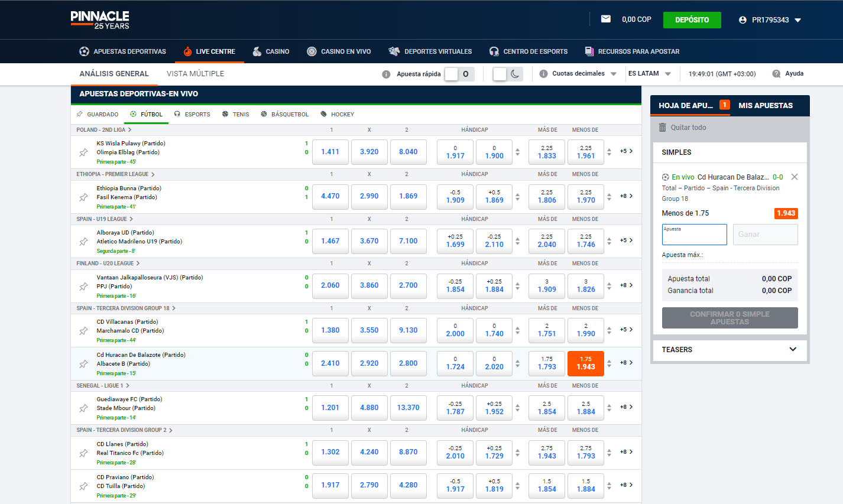843x504 pixels.
Task: Open the Casino section
Action: coord(271,51)
